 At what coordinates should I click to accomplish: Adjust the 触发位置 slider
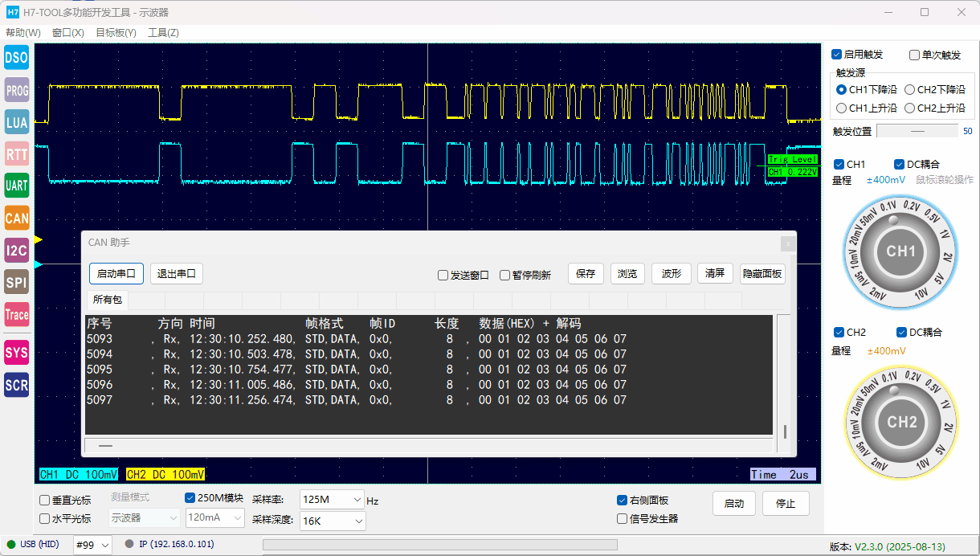[917, 131]
